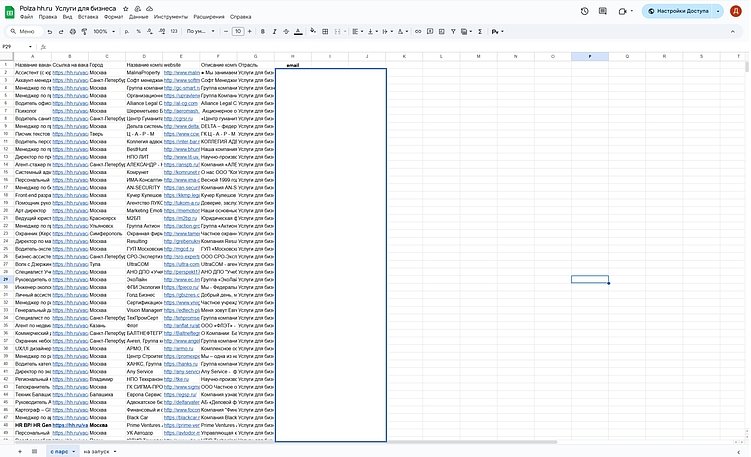Start a Meet video call
Image resolution: width=751 pixels, height=457 pixels.
click(623, 11)
